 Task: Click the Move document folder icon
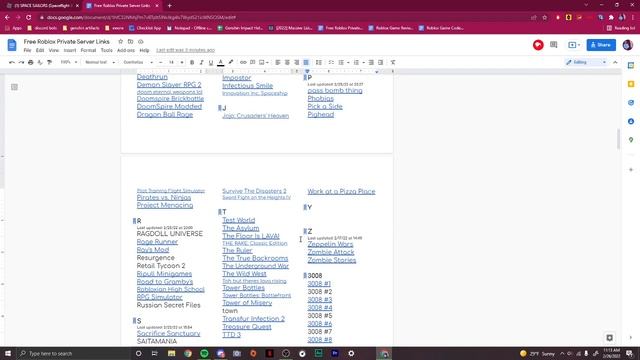[x=131, y=42]
